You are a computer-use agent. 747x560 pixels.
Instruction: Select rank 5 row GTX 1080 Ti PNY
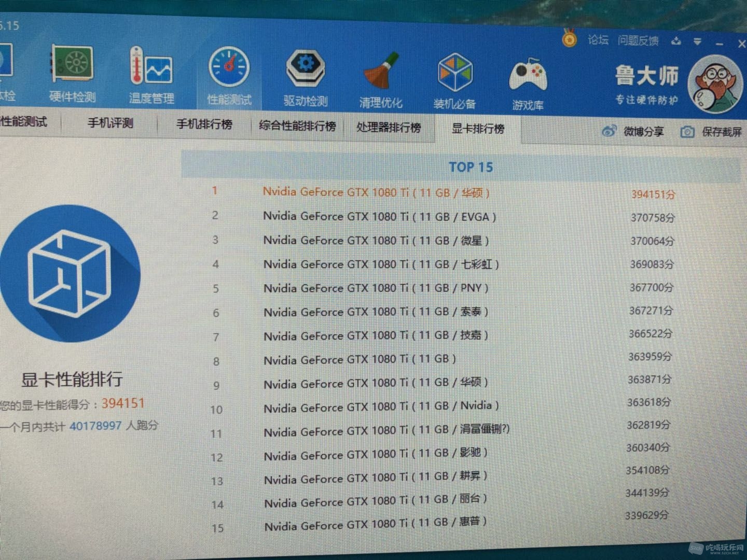pos(444,288)
